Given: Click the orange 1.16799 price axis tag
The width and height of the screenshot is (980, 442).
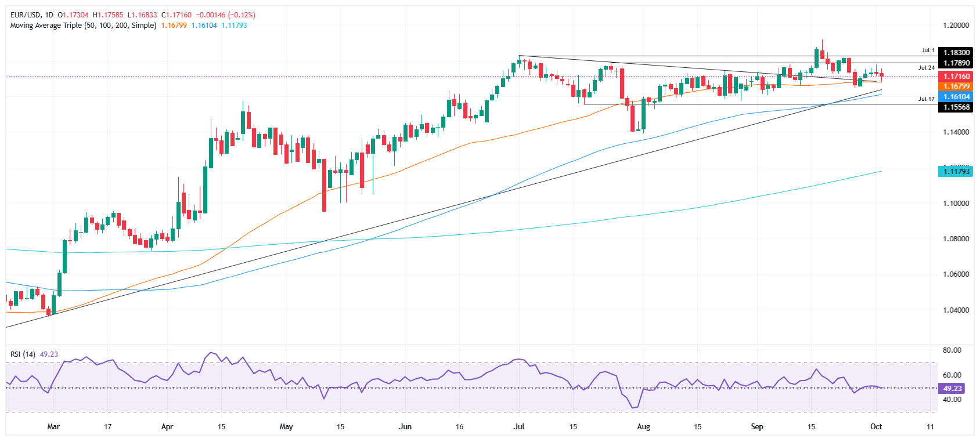Looking at the screenshot, I should pos(956,86).
